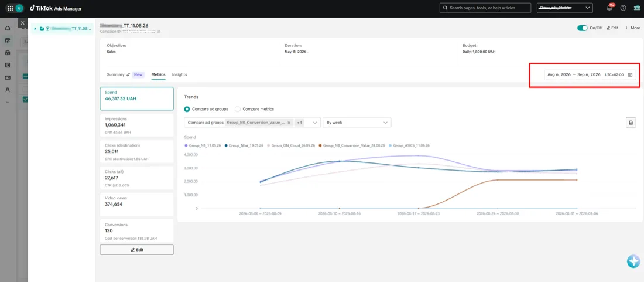Switch to the Metrics tab
644x282 pixels.
coord(158,75)
